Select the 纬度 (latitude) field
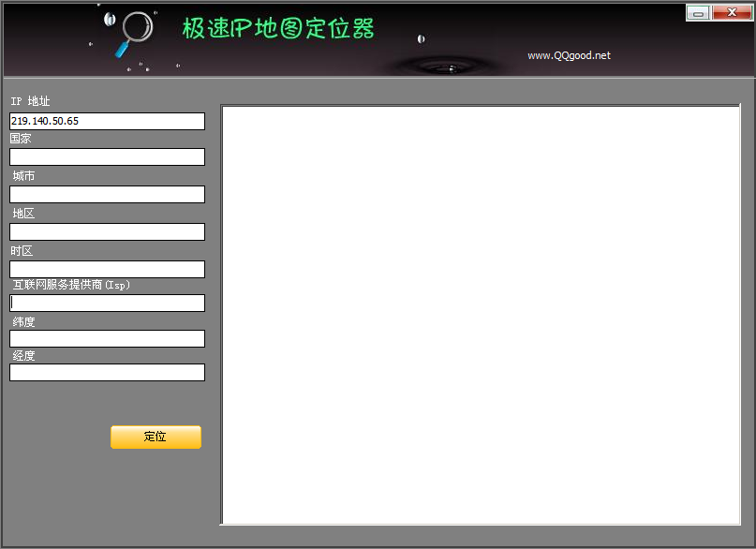 click(107, 338)
